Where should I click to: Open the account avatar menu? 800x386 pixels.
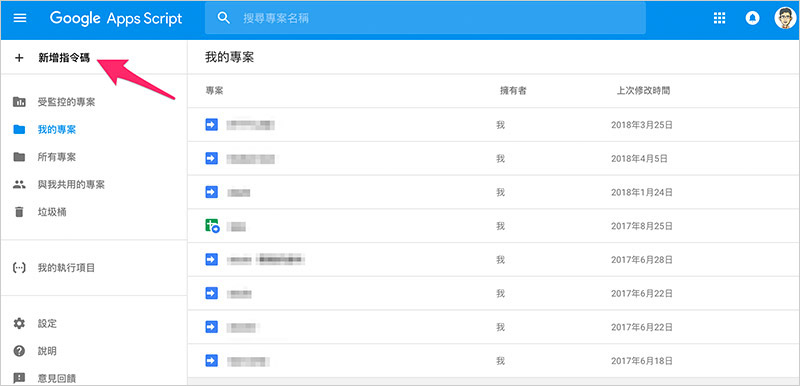point(785,18)
